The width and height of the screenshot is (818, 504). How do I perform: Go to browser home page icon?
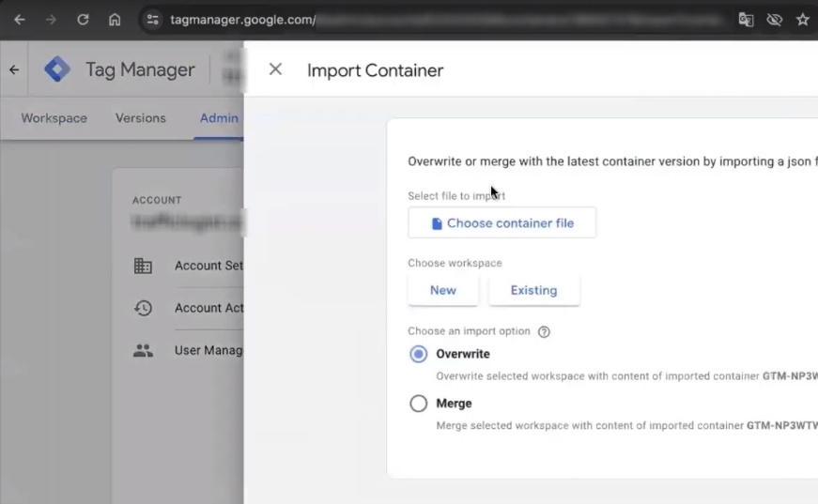[x=115, y=20]
